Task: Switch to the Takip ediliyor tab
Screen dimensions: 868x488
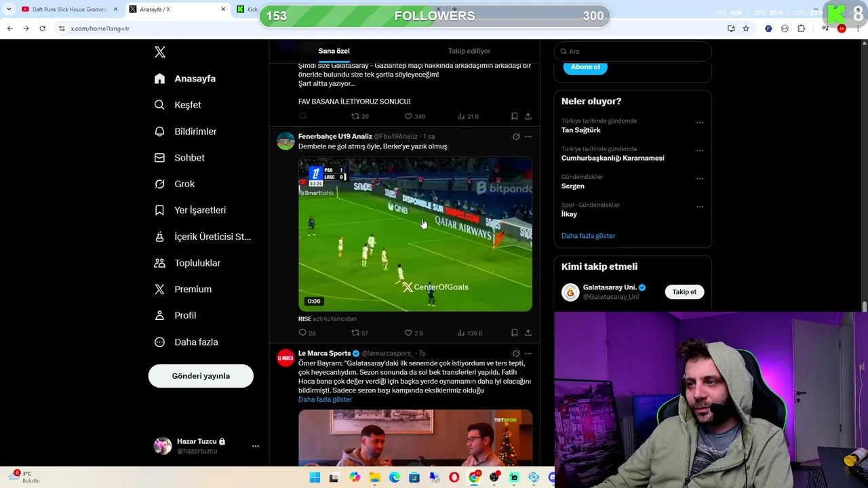Action: pos(469,51)
